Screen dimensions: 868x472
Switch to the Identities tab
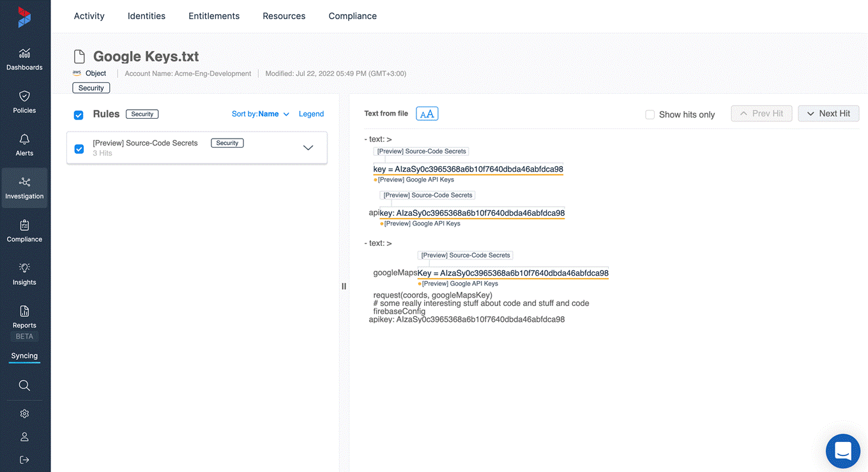[x=146, y=15]
